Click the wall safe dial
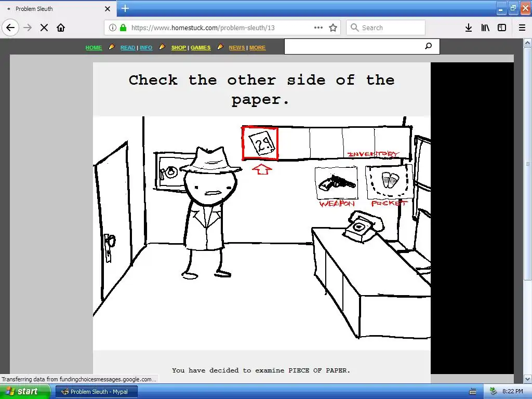The height and width of the screenshot is (399, 532). 171,171
